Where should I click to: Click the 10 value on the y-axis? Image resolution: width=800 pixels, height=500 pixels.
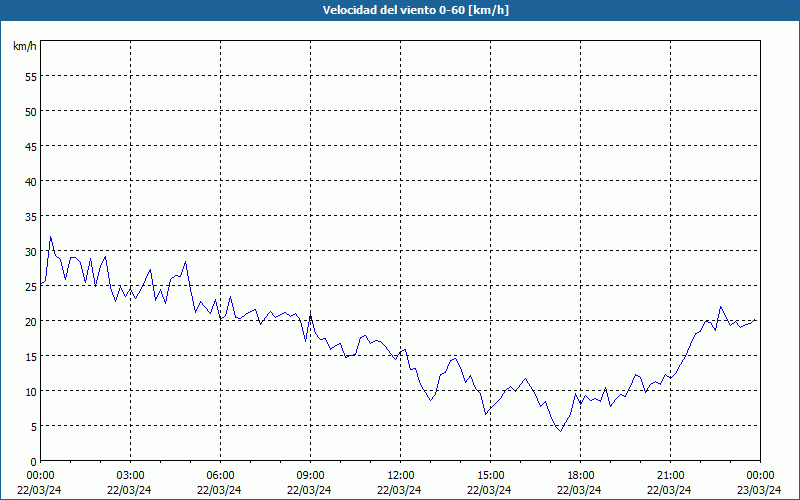pyautogui.click(x=31, y=392)
